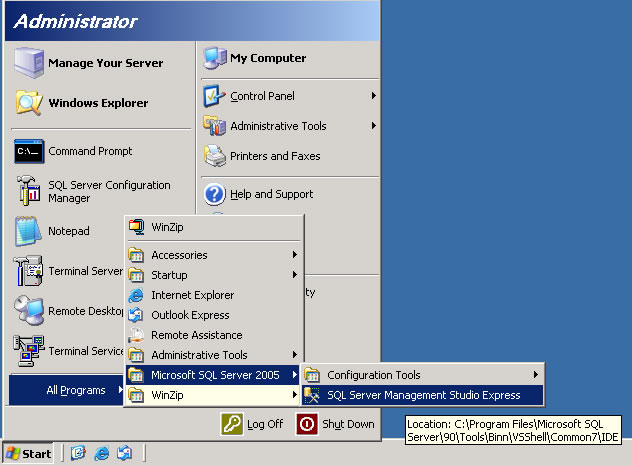Open the Control Panel icon
The width and height of the screenshot is (632, 466).
coord(214,96)
